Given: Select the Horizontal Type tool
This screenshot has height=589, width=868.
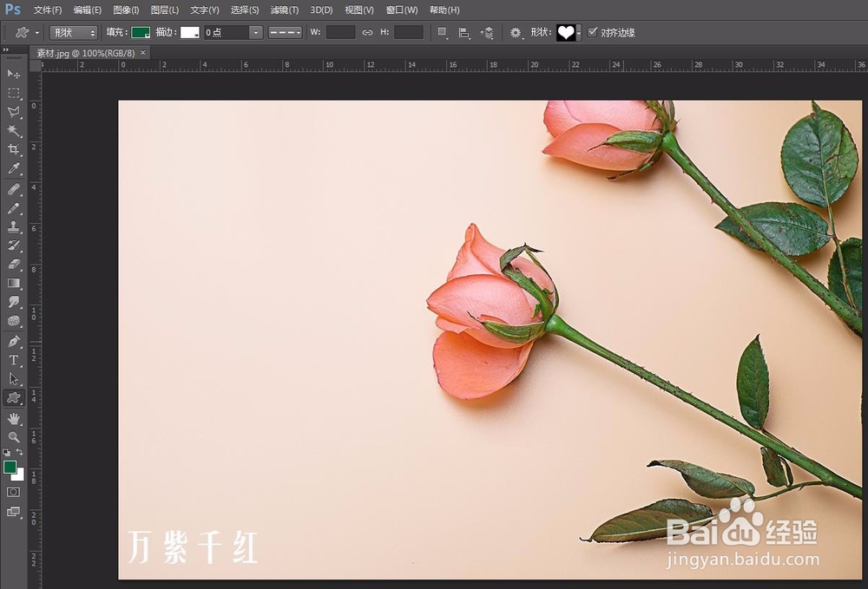Looking at the screenshot, I should point(12,360).
